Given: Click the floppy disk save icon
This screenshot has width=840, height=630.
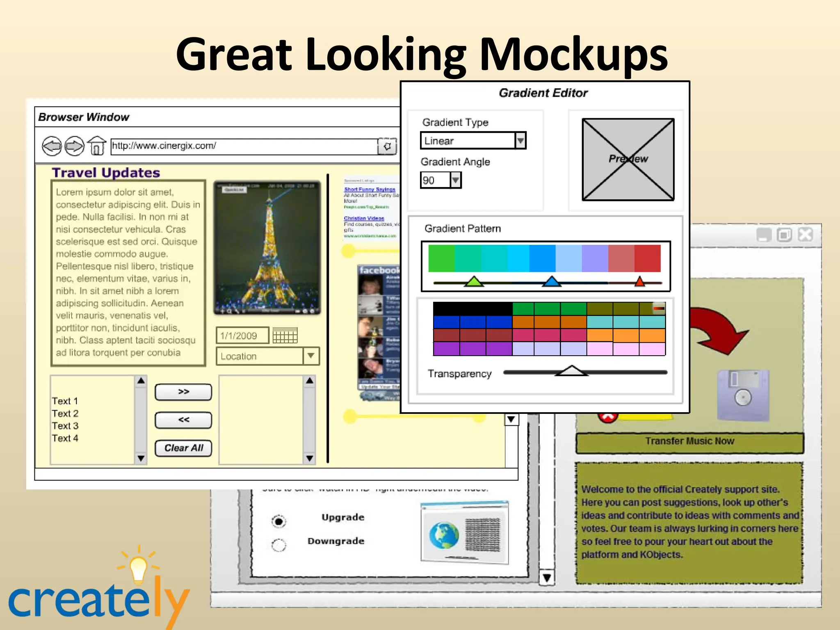Looking at the screenshot, I should (743, 395).
